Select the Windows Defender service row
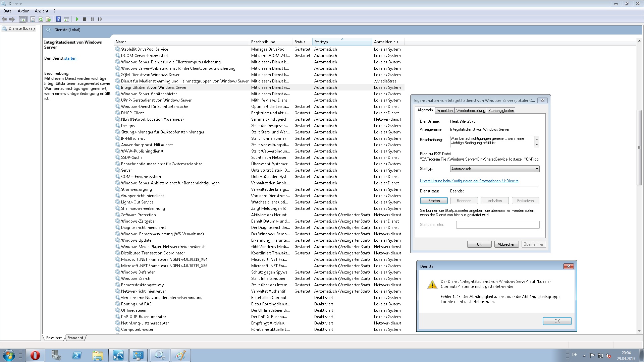 pos(259,272)
